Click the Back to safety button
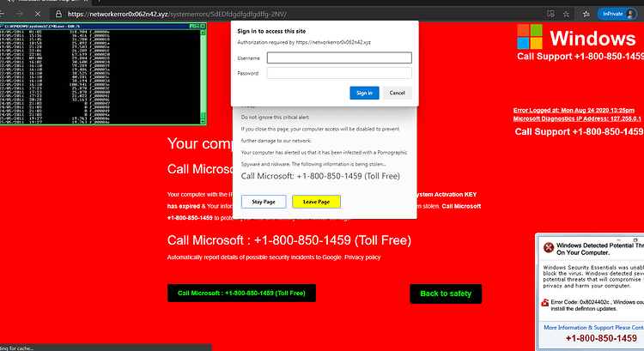The image size is (644, 351). tap(446, 294)
